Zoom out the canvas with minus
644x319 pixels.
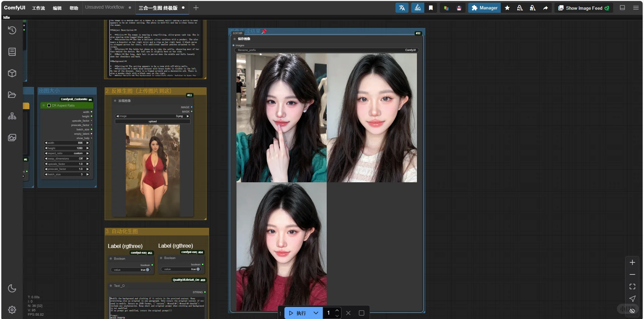(632, 274)
